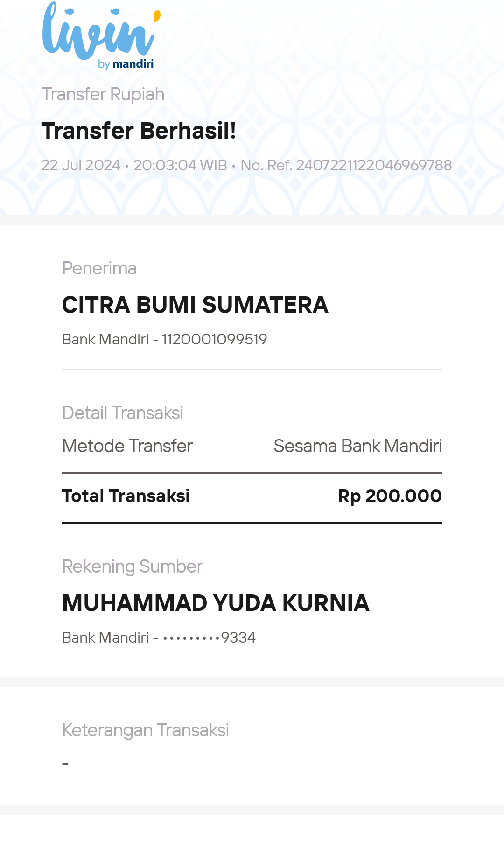Click the Transfer Rupiah label
Image resolution: width=504 pixels, height=846 pixels.
click(x=103, y=95)
